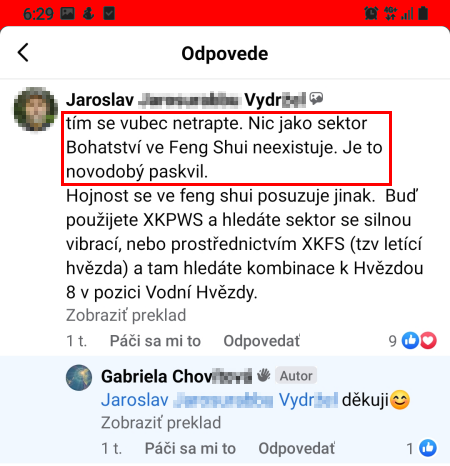Open the like reaction on Gabriela's reply
The height and width of the screenshot is (466, 450).
tap(428, 448)
